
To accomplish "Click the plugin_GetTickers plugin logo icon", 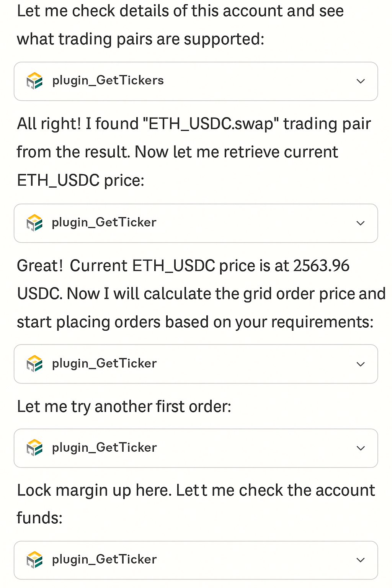I will (34, 81).
